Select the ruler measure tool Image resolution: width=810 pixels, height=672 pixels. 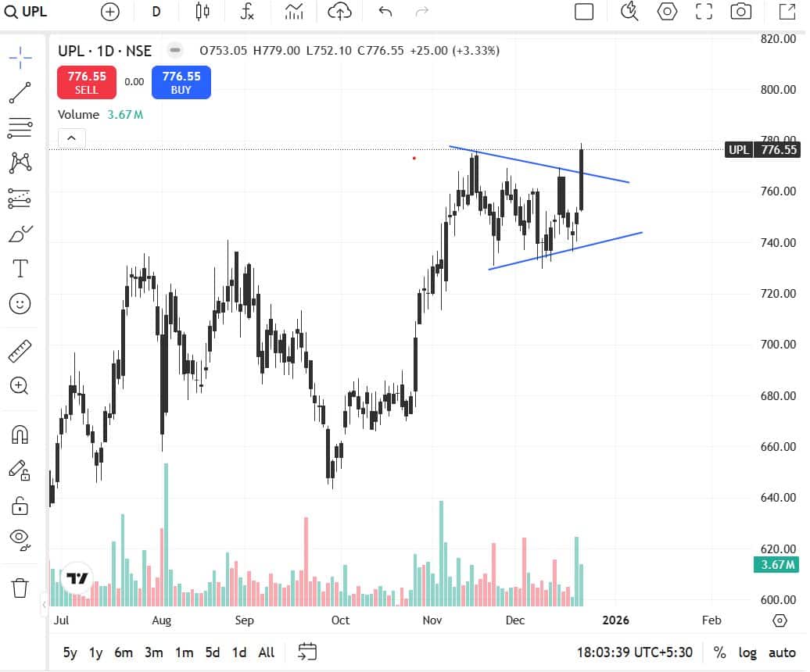(x=20, y=351)
